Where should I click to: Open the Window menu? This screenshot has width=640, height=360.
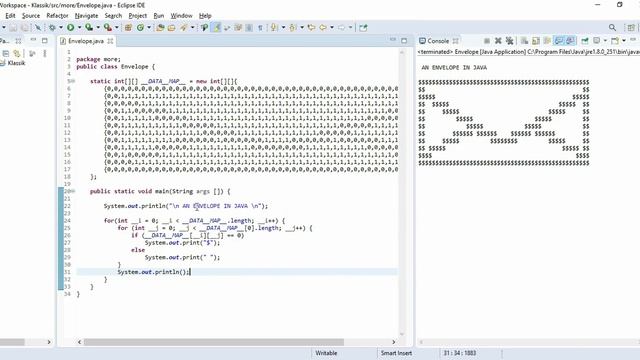(x=181, y=16)
